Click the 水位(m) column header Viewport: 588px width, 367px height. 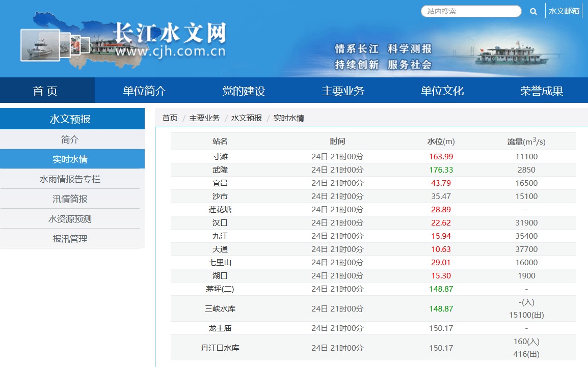click(x=441, y=141)
